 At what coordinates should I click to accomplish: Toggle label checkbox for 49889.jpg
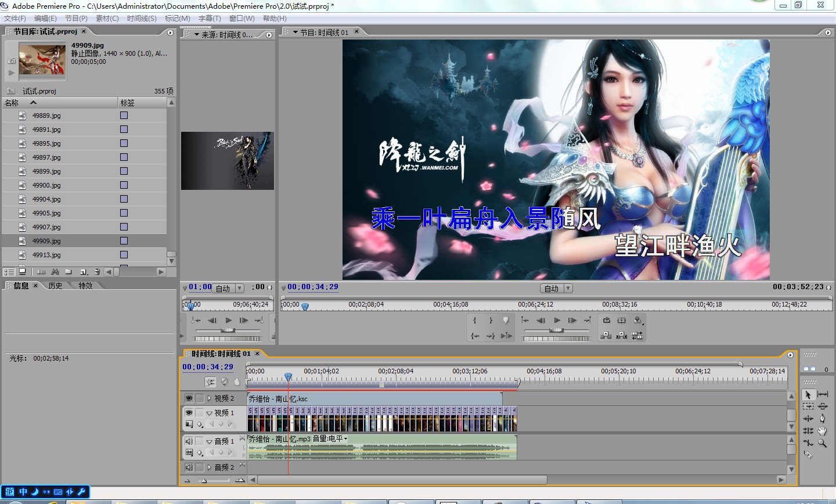click(x=124, y=116)
